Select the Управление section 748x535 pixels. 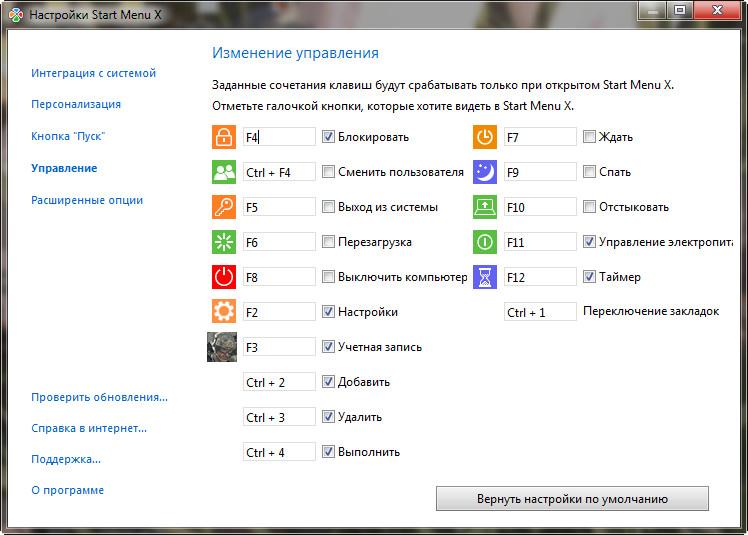(x=64, y=168)
